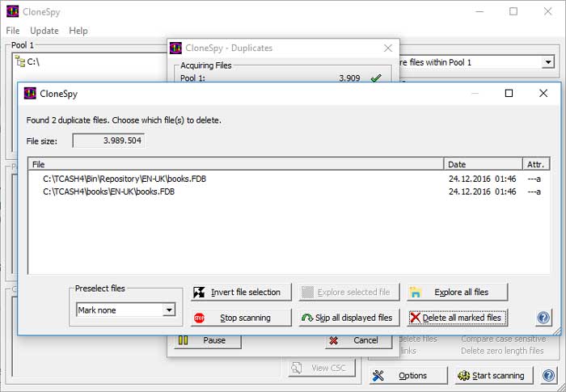Click the CloneSpy icon in the front dialog title
Viewport: 566px width, 392px height.
(x=30, y=93)
